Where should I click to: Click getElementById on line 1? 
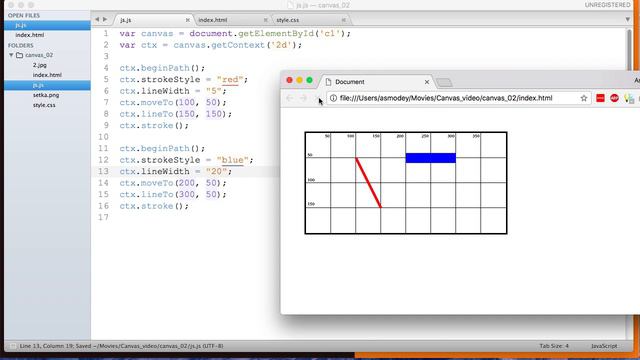point(276,33)
